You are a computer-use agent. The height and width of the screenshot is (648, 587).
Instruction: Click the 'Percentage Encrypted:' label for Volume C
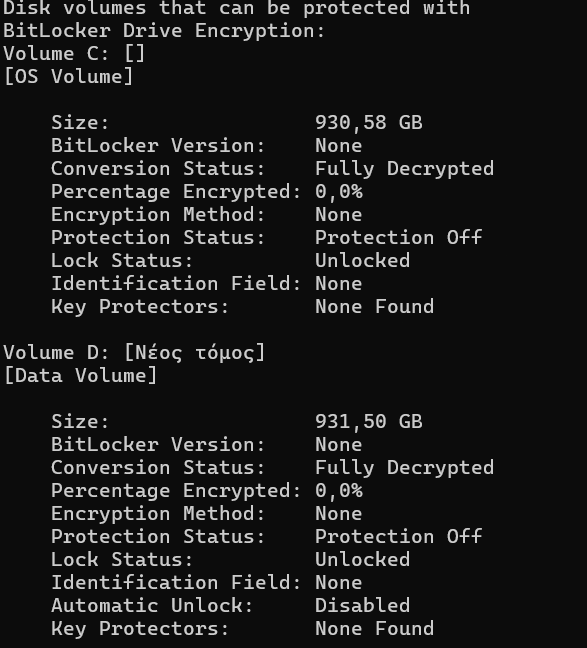point(176,192)
